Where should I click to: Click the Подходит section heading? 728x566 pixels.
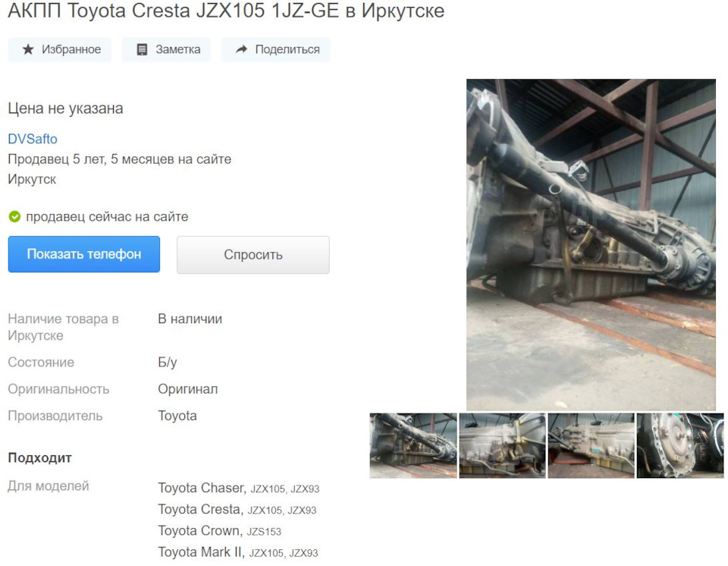40,458
